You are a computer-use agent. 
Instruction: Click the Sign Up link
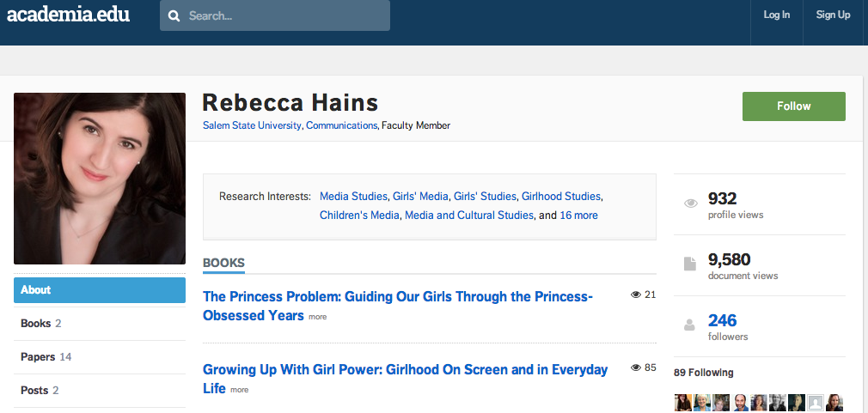tap(833, 15)
